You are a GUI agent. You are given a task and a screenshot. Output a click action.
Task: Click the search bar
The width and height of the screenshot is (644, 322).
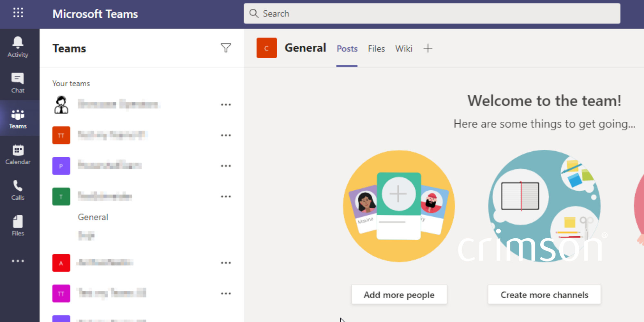pyautogui.click(x=431, y=13)
